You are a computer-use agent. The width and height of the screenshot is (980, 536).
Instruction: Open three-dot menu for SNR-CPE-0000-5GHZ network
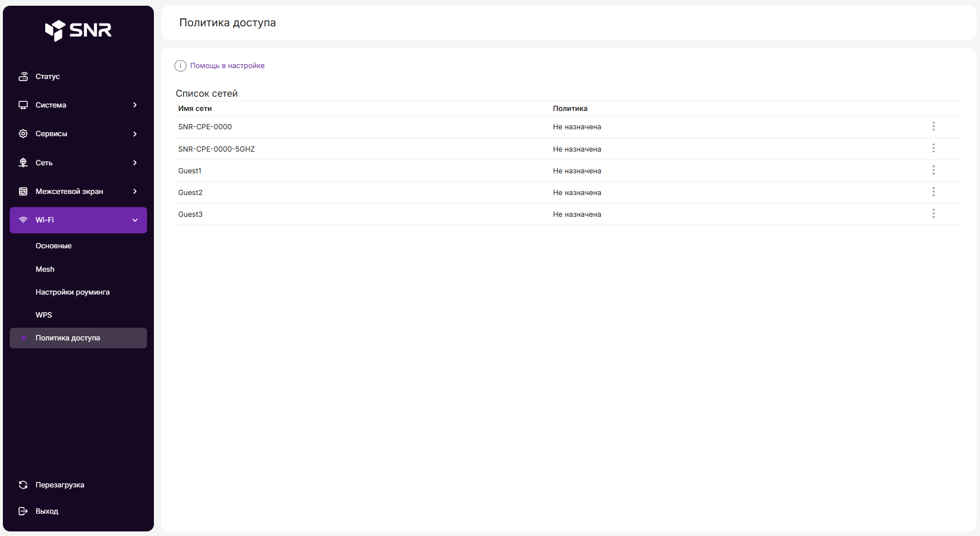(x=933, y=148)
